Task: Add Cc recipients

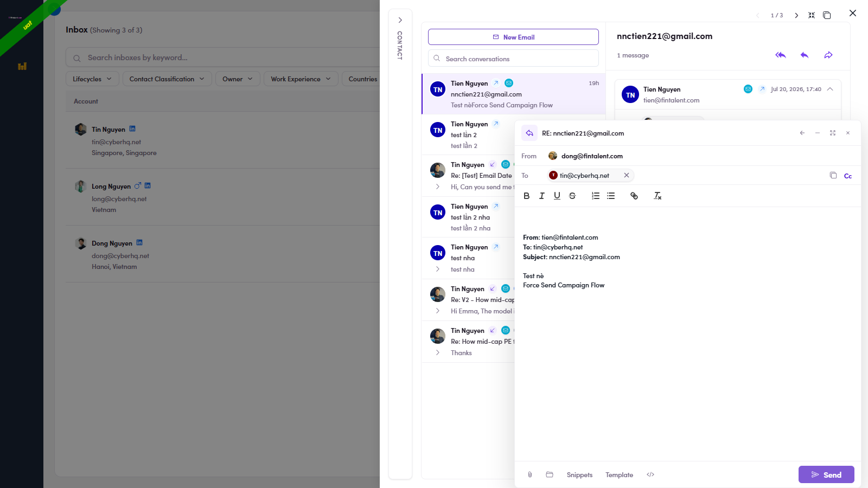Action: (848, 176)
